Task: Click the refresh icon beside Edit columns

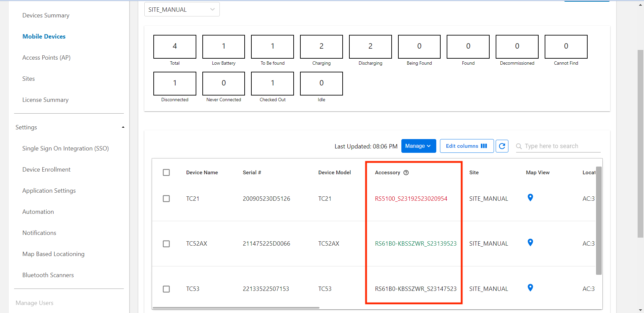Action: (x=502, y=146)
